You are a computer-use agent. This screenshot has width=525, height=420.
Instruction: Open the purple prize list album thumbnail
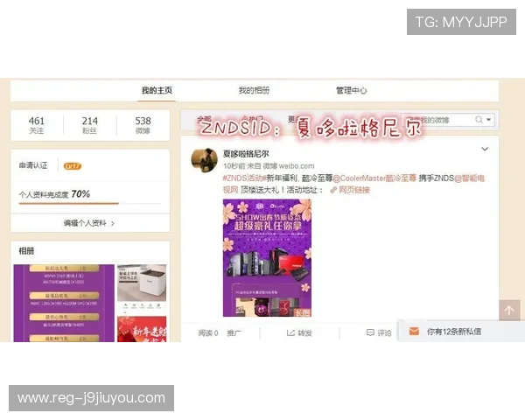point(64,303)
